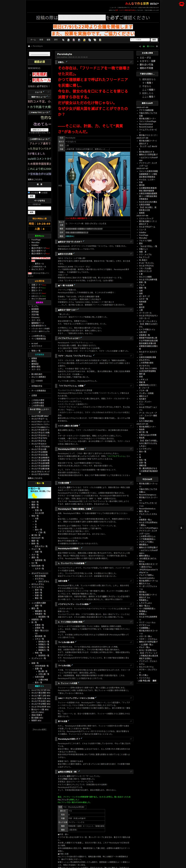Image resolution: width=186 pixels, height=868 pixels.
Task: Open みんつくガイド link
Action: 38,269
